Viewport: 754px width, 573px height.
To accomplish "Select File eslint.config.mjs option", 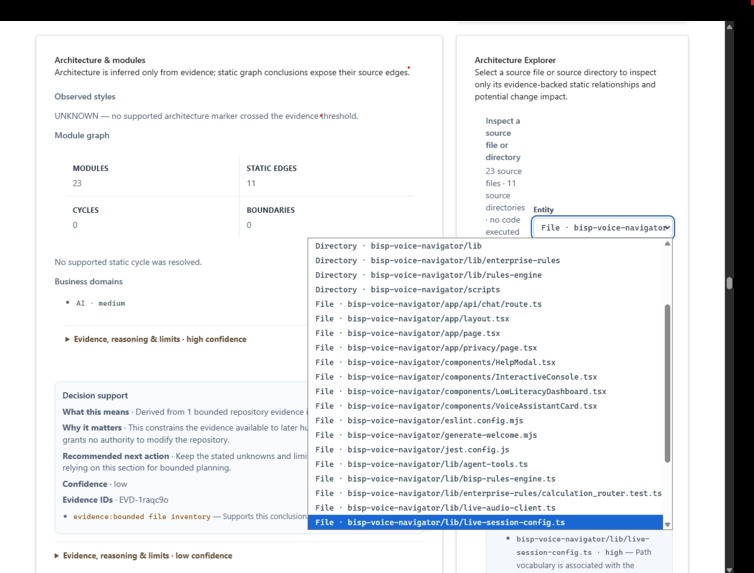I will (485, 420).
